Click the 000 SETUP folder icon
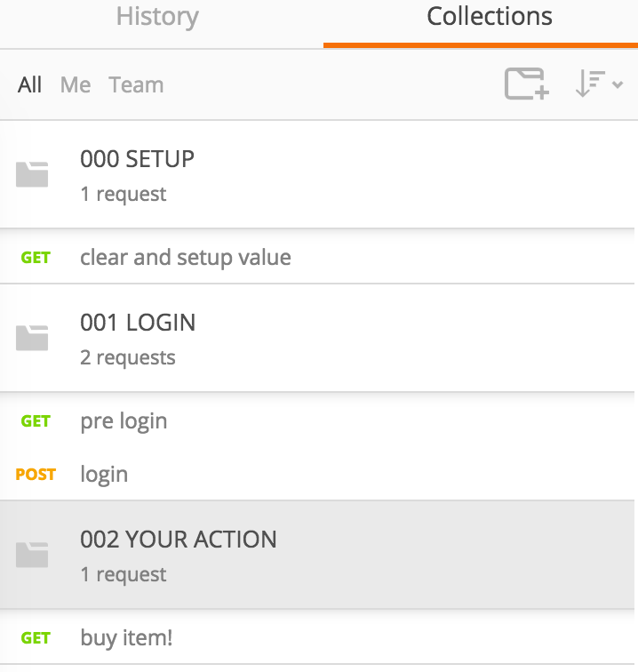Screen dimensions: 638x672 (32, 173)
